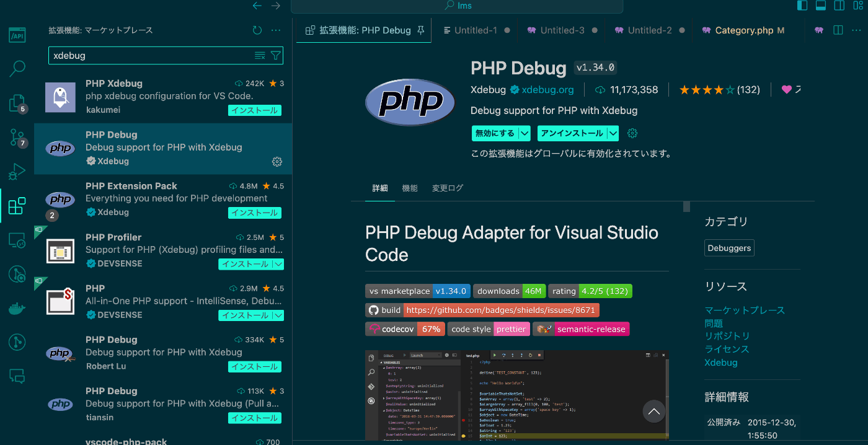The image size is (868, 445).
Task: Click the Debuggers category tag
Action: coord(729,248)
